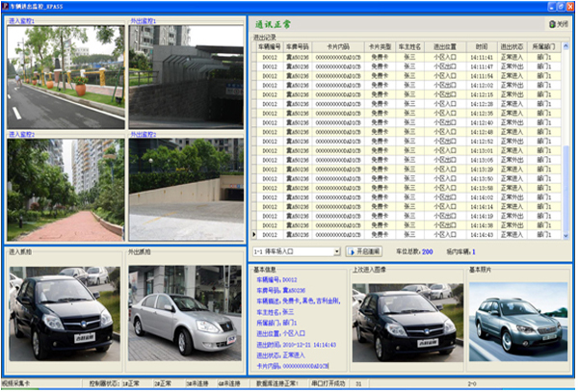Select the record row at 14:14:02
The width and height of the screenshot is (578, 392).
coord(408,197)
